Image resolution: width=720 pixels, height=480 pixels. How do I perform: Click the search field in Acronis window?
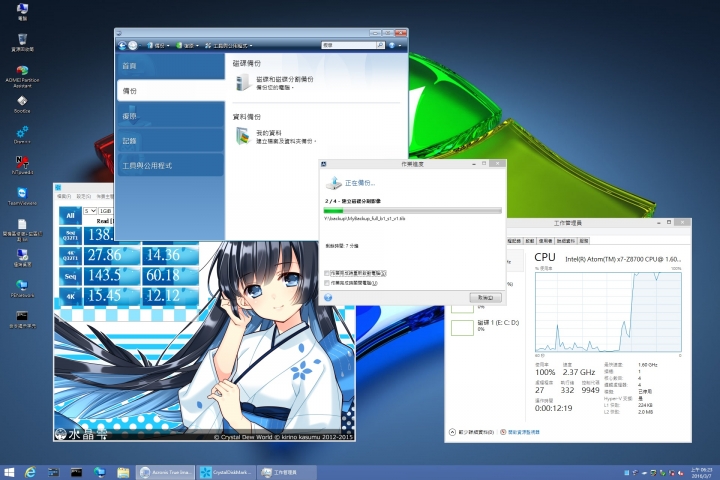(349, 45)
